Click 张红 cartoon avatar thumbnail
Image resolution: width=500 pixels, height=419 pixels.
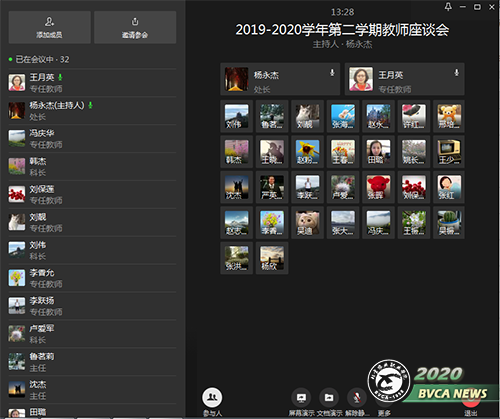coord(449,187)
